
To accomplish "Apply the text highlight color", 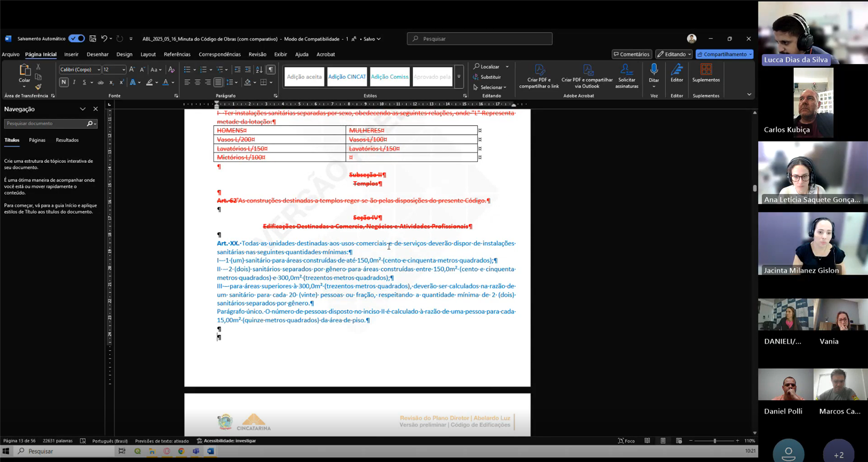I will [150, 83].
